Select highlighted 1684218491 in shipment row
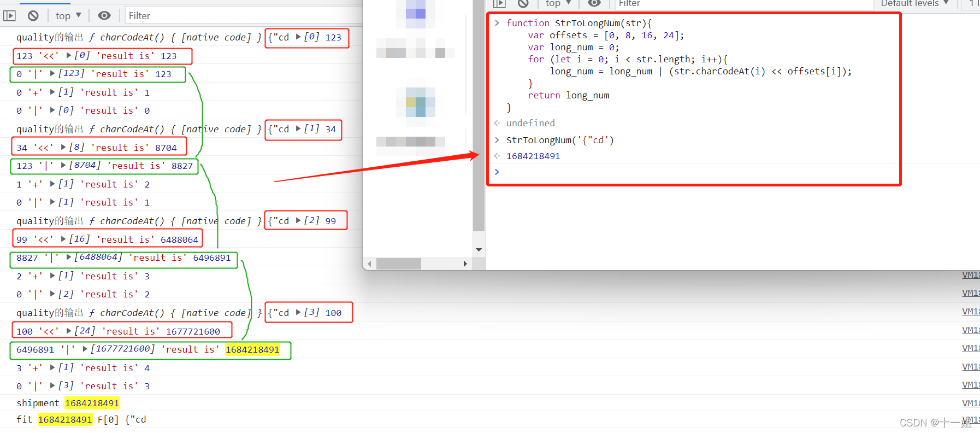 pos(92,403)
